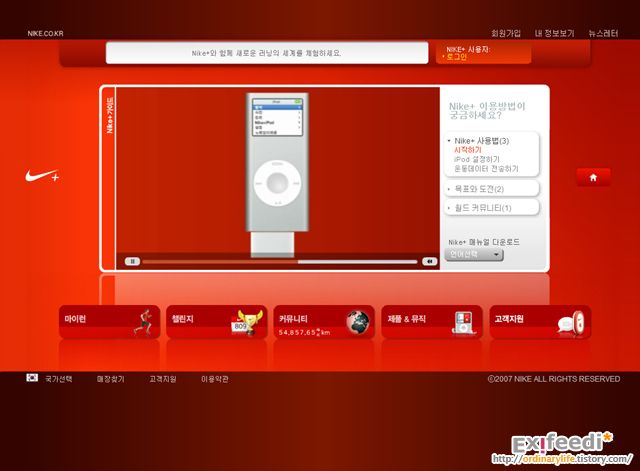The image size is (640, 471).
Task: Click the 로그인 link
Action: 456,57
